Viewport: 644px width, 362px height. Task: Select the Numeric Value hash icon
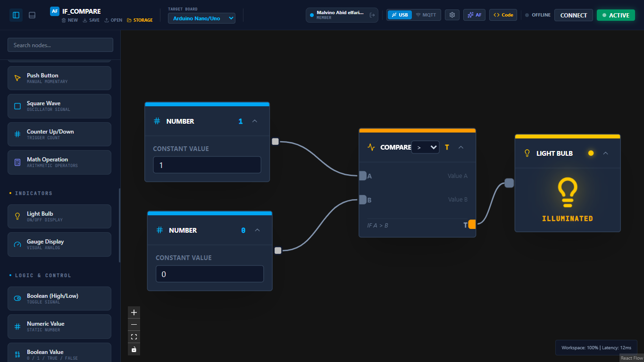pyautogui.click(x=17, y=327)
